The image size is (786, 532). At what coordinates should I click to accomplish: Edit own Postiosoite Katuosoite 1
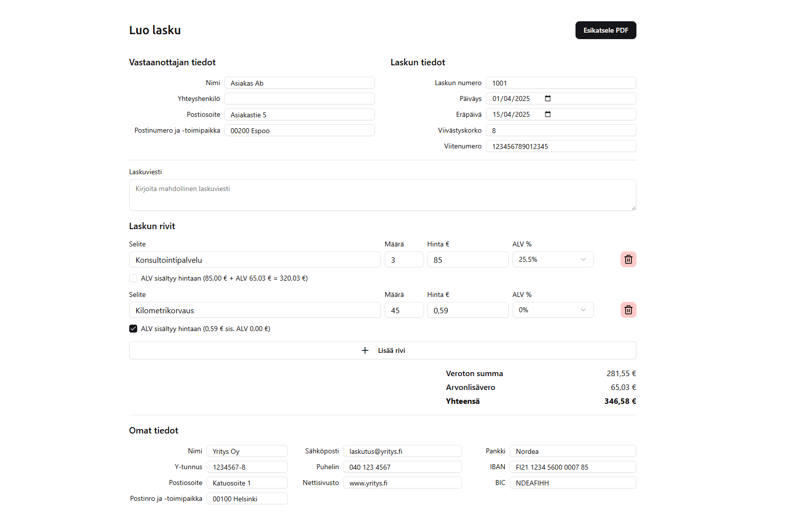(247, 483)
